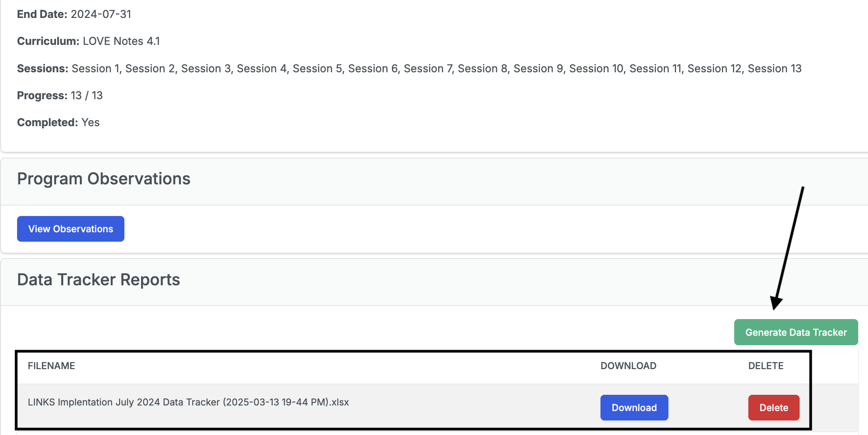The width and height of the screenshot is (868, 435).
Task: Click the End Date value 2024-07-31
Action: point(101,14)
